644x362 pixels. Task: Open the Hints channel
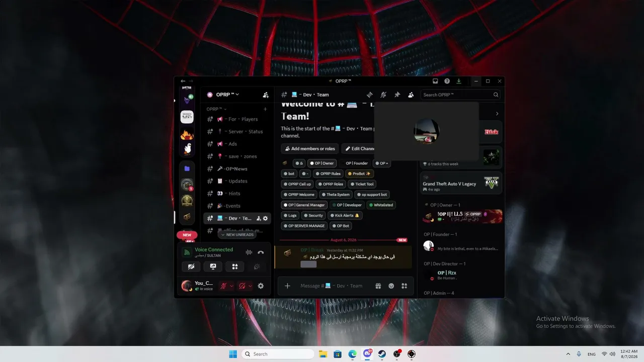click(237, 194)
